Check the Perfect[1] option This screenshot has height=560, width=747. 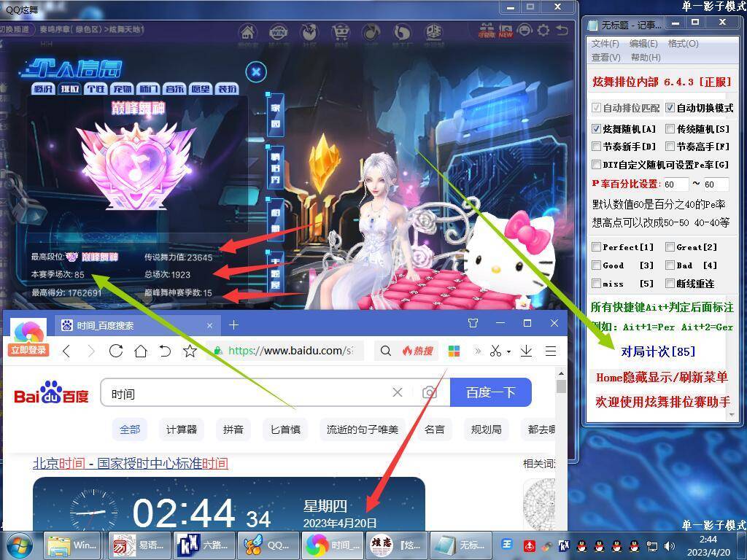[x=596, y=247]
